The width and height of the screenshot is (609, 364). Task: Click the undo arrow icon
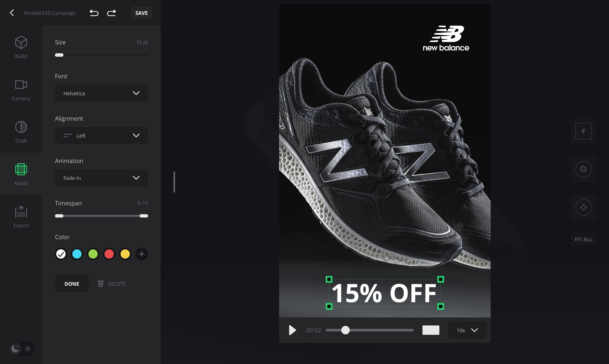click(94, 13)
